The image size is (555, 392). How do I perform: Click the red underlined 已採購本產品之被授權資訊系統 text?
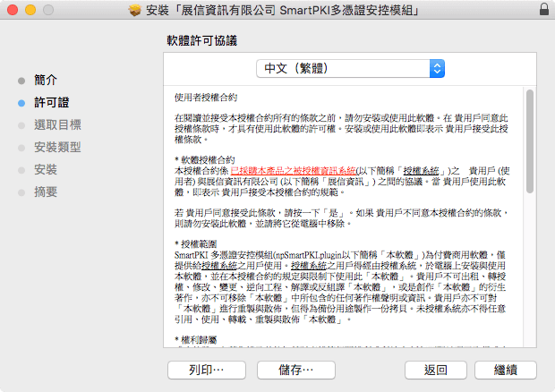(x=293, y=171)
